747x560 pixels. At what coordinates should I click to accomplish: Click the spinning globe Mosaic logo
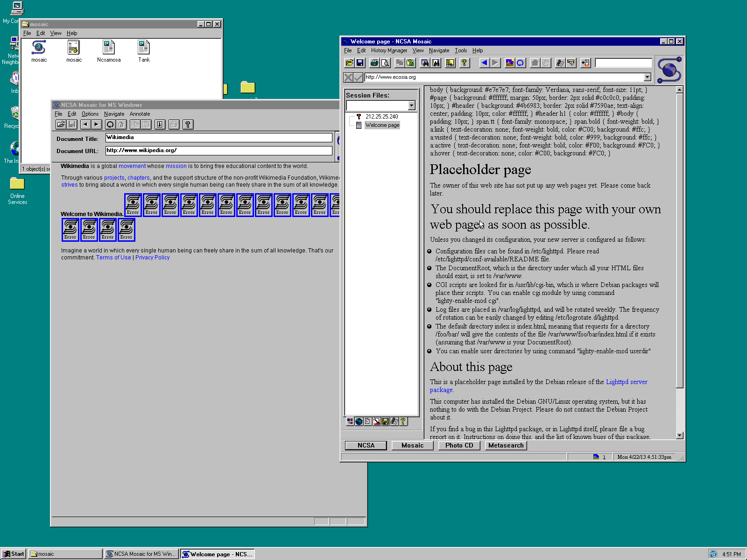point(669,70)
